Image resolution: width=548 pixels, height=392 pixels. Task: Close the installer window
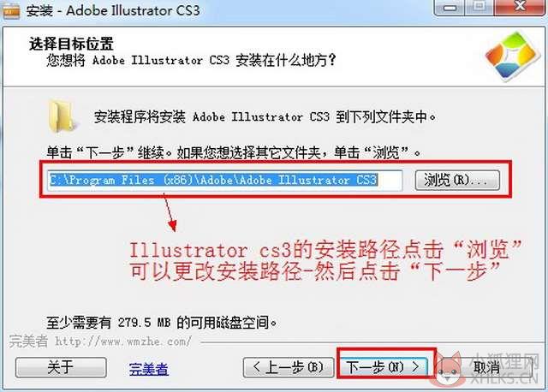point(520,7)
